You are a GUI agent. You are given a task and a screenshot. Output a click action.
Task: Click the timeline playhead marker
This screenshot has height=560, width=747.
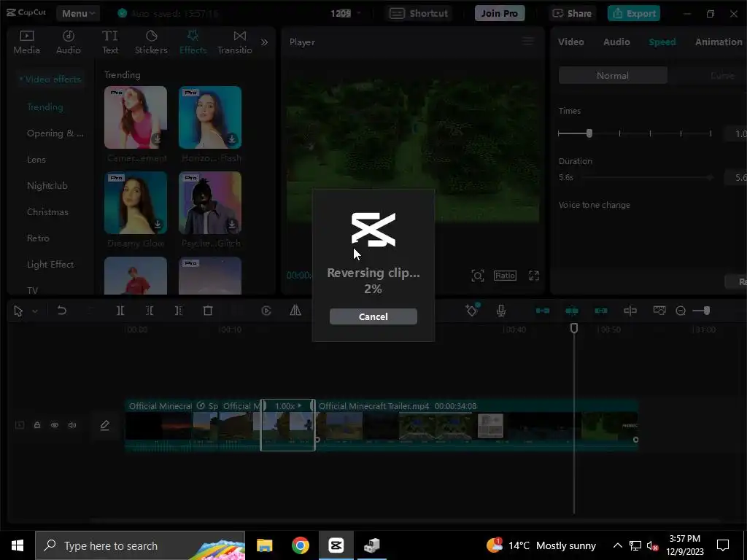(574, 328)
